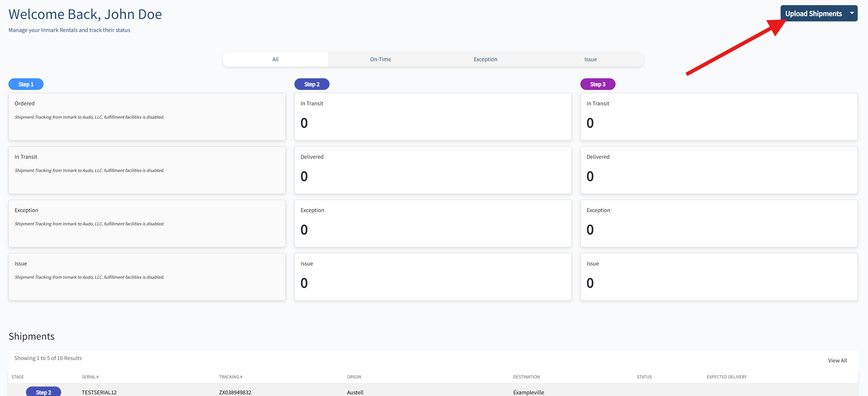868x396 pixels.
Task: Select the Step 2 Delivered card
Action: pos(433,170)
